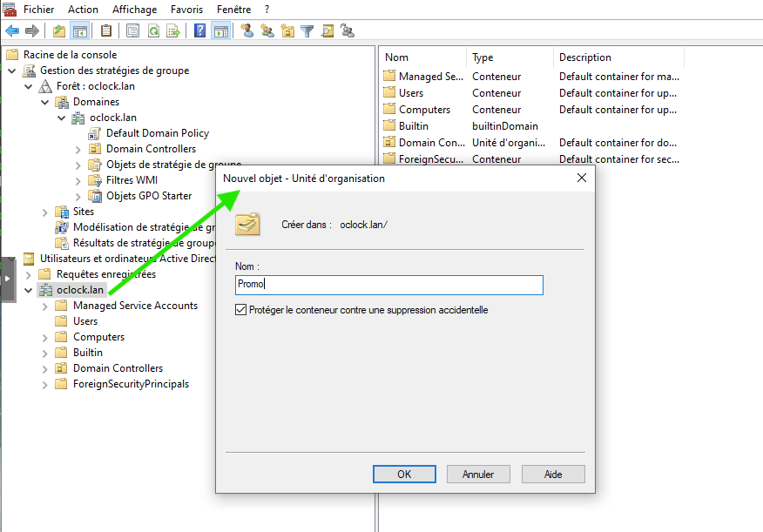Viewport: 763px width, 532px height.
Task: Open the Action menu
Action: coord(83,9)
